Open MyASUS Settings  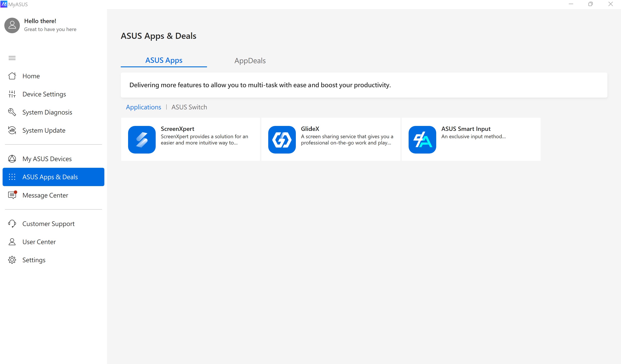tap(34, 260)
